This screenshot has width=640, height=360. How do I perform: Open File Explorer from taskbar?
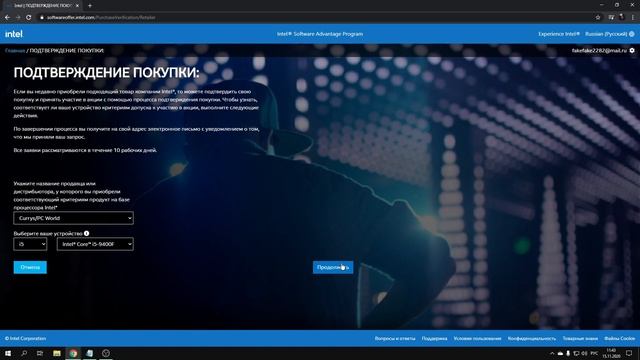click(57, 353)
